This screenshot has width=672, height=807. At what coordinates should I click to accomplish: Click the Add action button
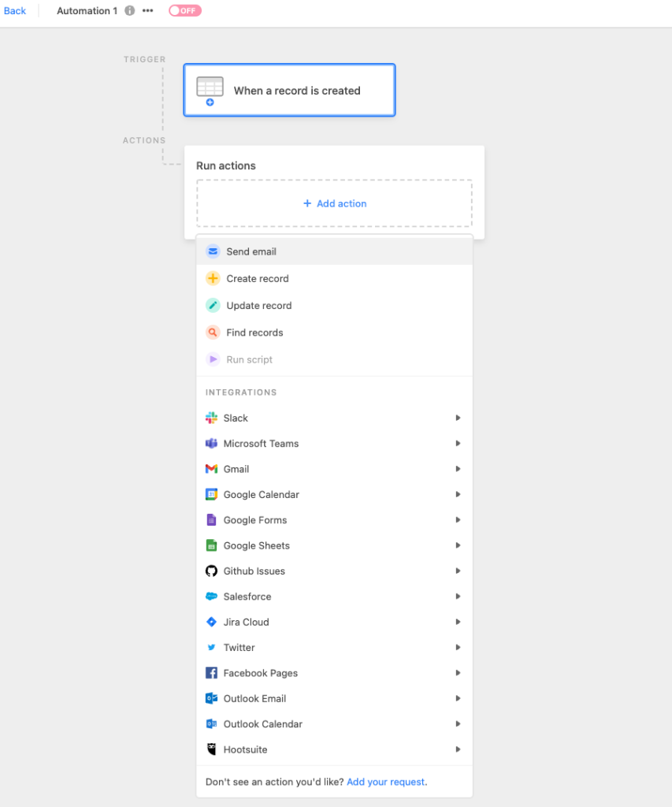335,204
